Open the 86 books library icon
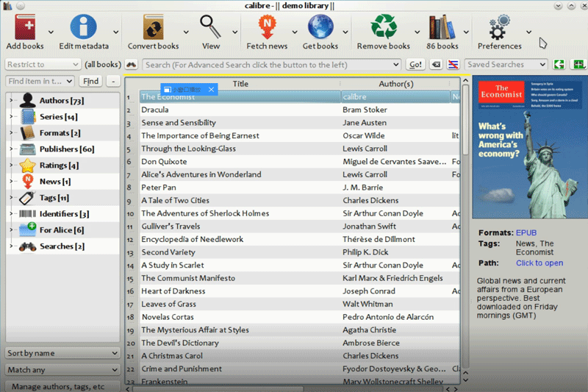Viewport: 588px width, 392px height. click(442, 28)
